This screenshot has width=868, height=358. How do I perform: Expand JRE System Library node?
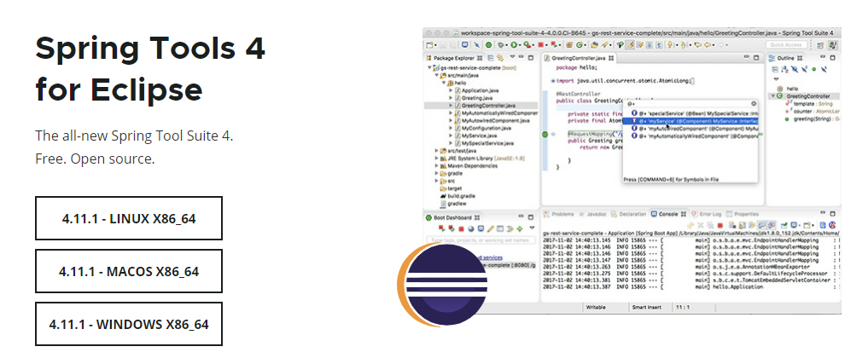437,159
